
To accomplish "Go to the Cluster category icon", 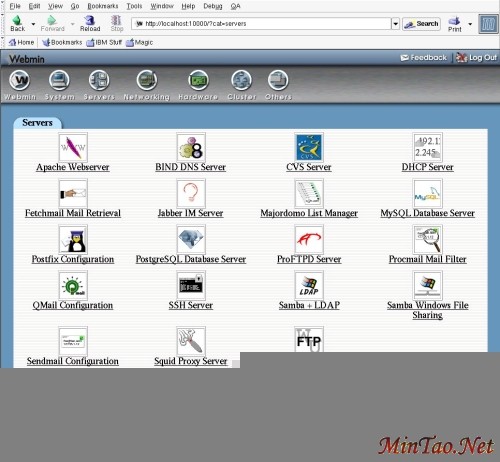I will click(242, 80).
